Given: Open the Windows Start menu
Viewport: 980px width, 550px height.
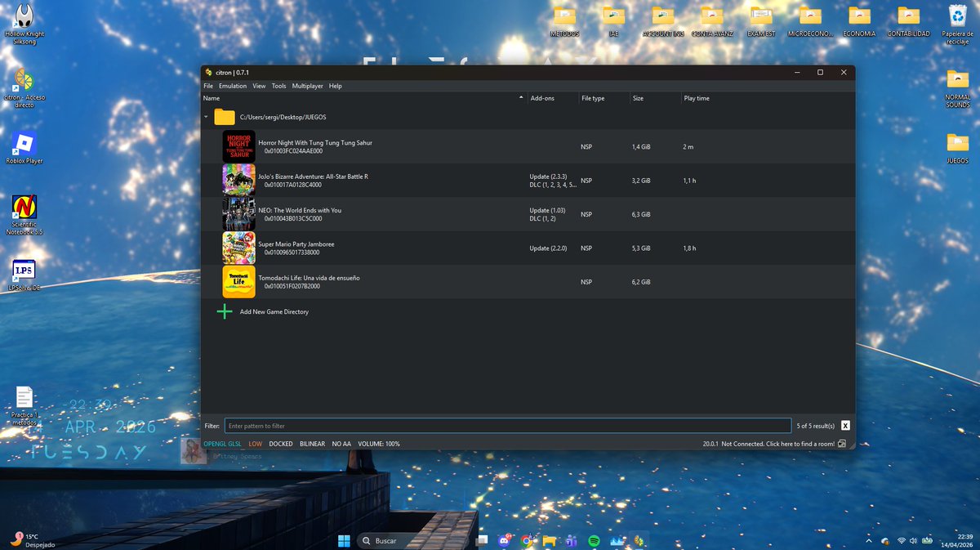Looking at the screenshot, I should point(344,540).
